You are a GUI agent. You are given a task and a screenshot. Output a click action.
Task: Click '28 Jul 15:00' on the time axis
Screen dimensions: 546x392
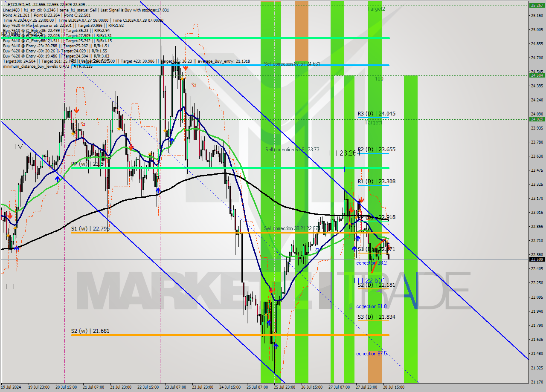point(394,387)
